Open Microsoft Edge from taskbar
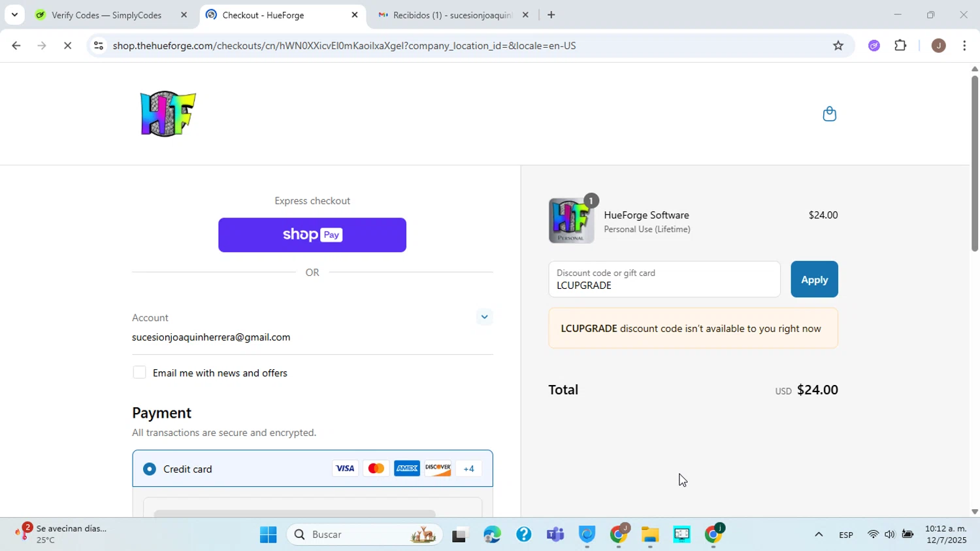980x551 pixels. 492,535
